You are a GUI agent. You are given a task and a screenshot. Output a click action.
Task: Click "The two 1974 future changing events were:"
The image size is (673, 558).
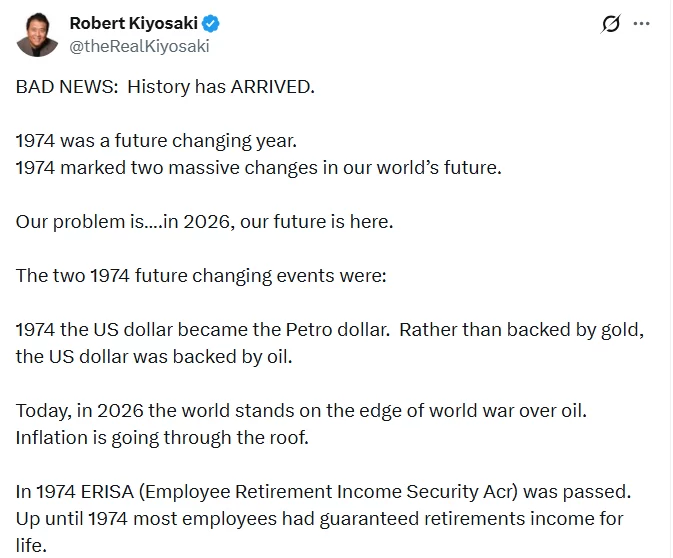[201, 275]
